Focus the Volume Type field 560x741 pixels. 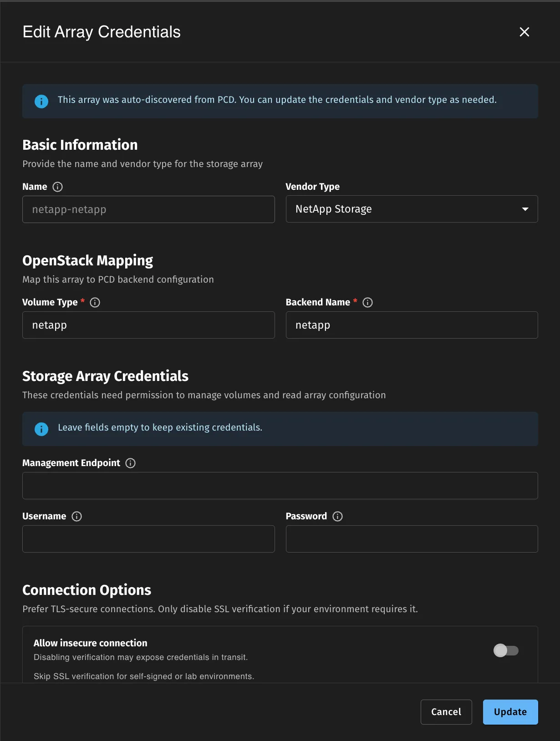coord(148,325)
